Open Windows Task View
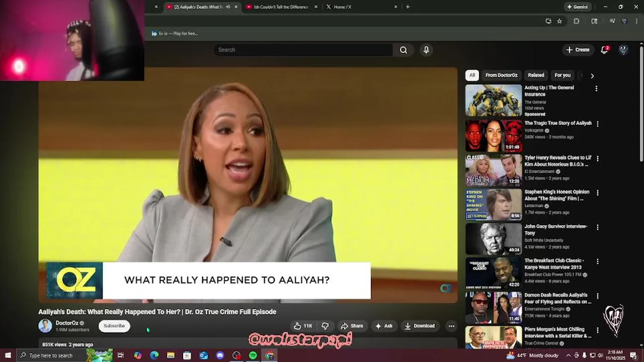Viewport: 644px width, 362px height. point(121,355)
